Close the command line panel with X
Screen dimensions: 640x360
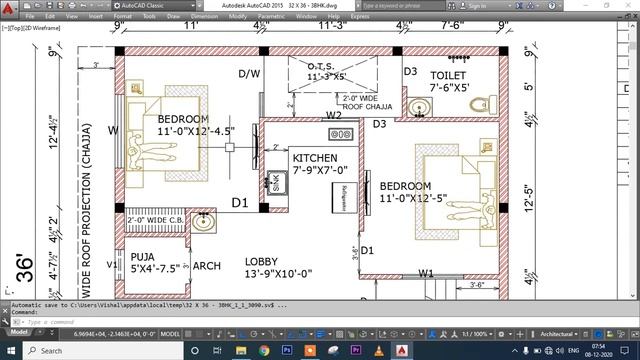pos(5,311)
